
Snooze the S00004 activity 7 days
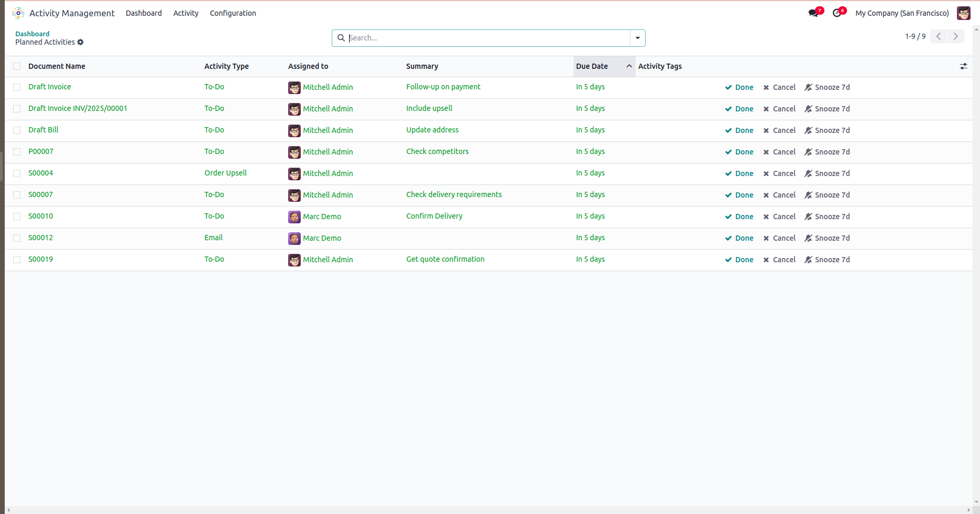[x=827, y=173]
